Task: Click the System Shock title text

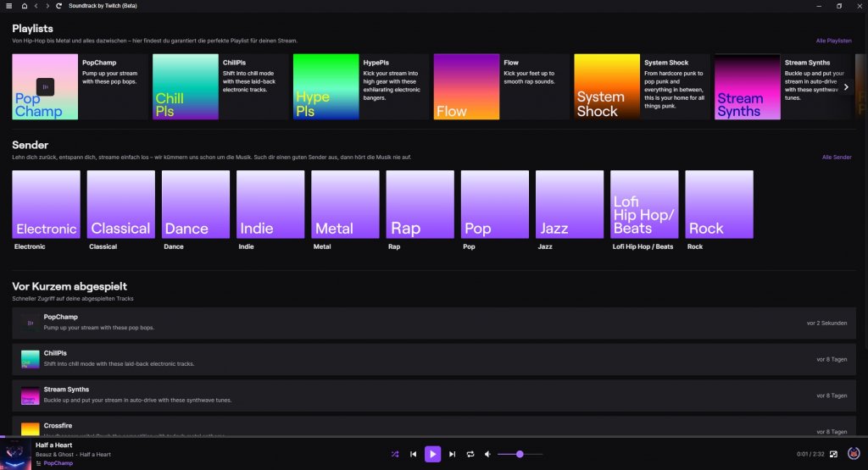Action: (666, 63)
